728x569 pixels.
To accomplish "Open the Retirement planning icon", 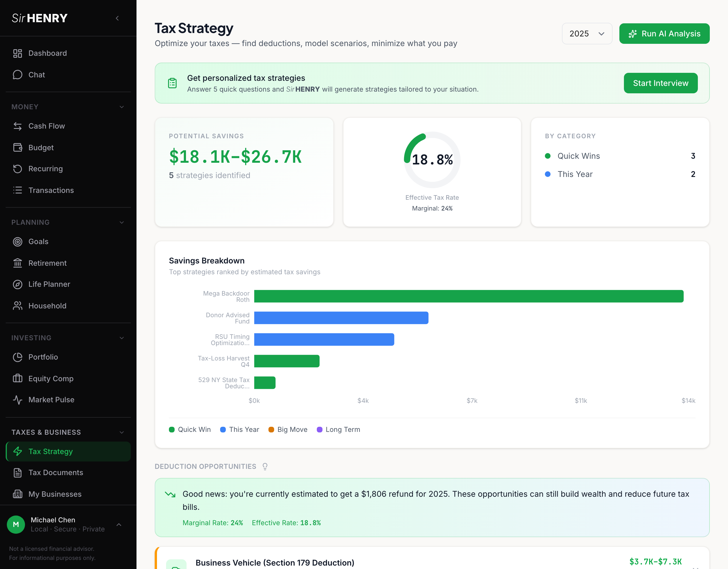I will tap(17, 263).
